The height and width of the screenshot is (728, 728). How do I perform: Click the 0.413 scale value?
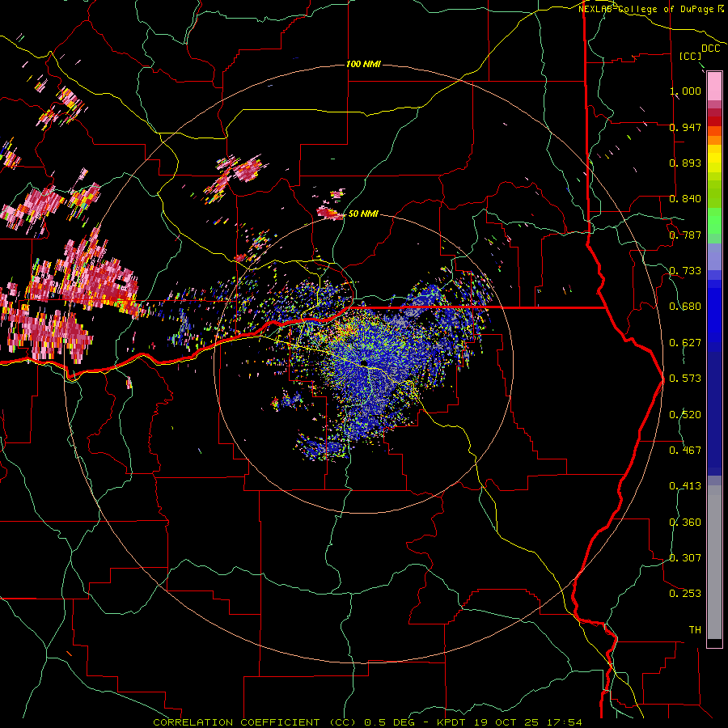pos(685,486)
